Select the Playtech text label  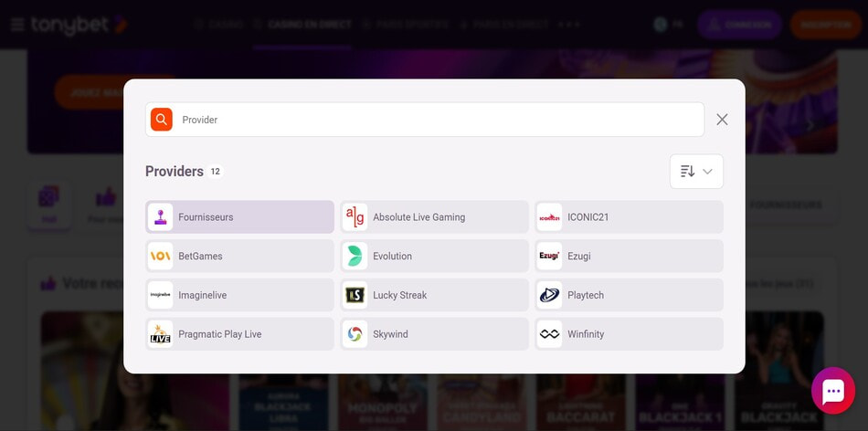click(x=586, y=296)
